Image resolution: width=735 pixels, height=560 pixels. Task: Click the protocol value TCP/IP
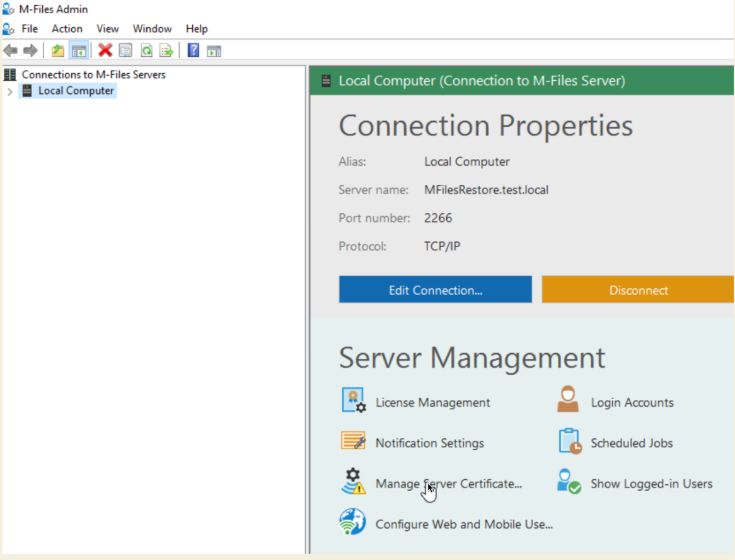pyautogui.click(x=442, y=246)
